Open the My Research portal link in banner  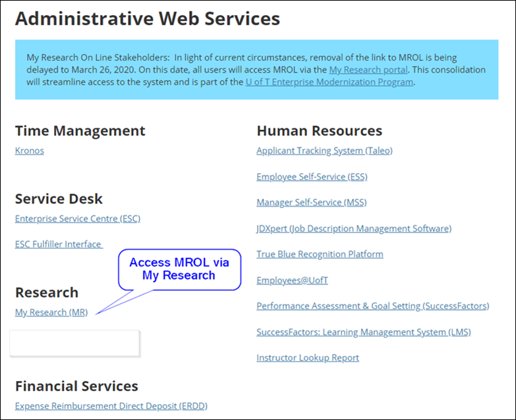click(x=368, y=70)
